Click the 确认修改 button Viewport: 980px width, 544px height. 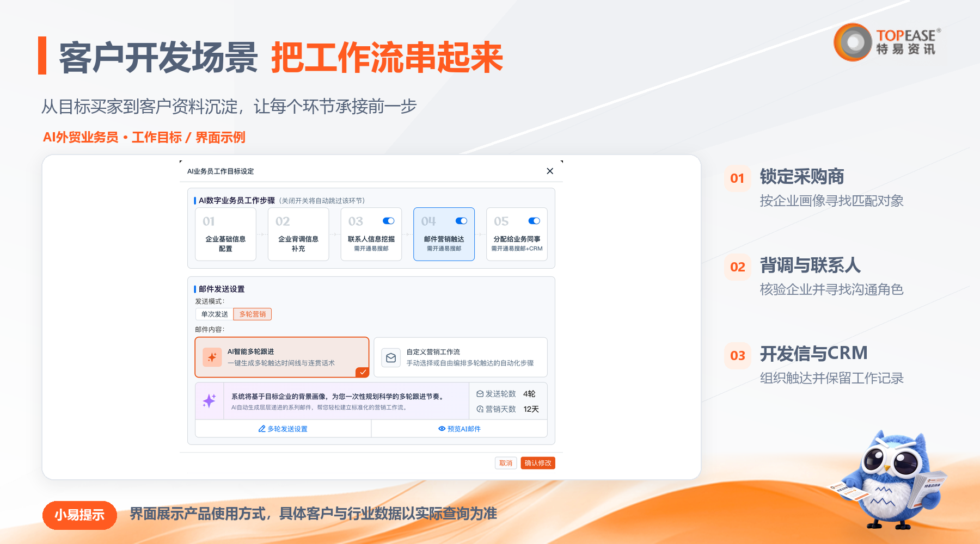(x=538, y=463)
